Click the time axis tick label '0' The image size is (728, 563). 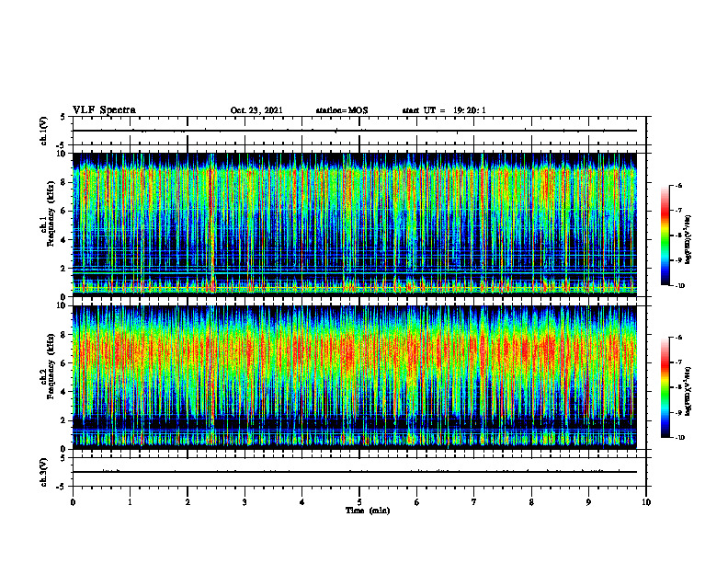73,502
